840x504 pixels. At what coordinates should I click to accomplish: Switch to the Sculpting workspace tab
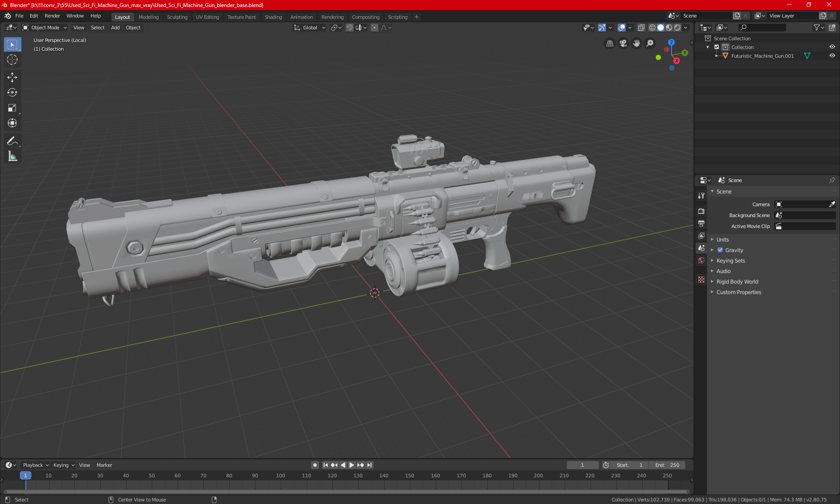(177, 17)
